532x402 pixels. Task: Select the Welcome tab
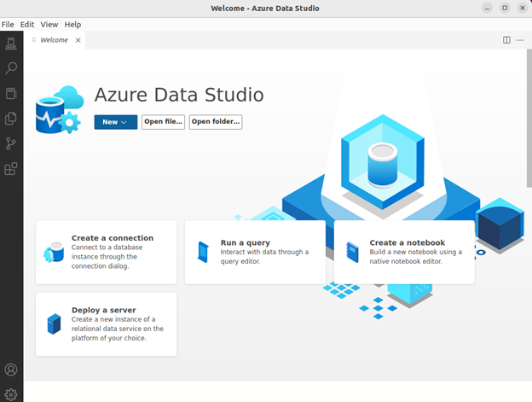click(x=55, y=40)
